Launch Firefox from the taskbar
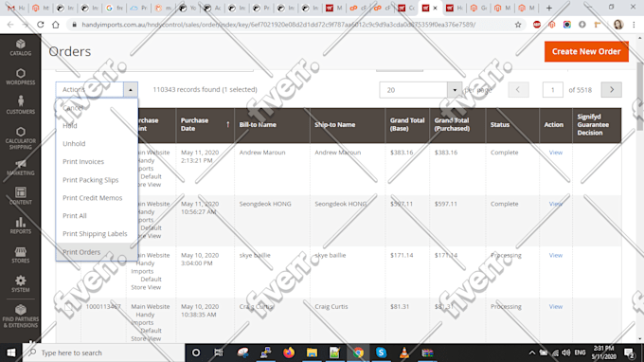 [x=289, y=353]
